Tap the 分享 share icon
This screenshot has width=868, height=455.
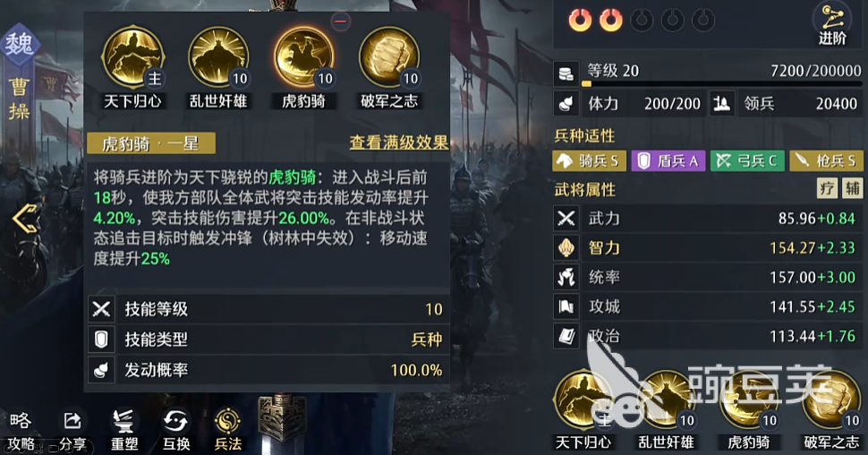(72, 430)
